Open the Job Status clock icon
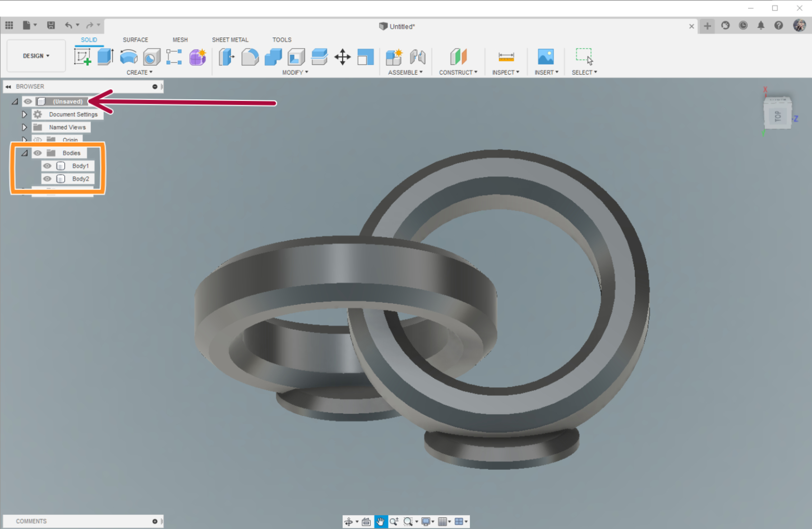Image resolution: width=812 pixels, height=529 pixels. coord(743,25)
